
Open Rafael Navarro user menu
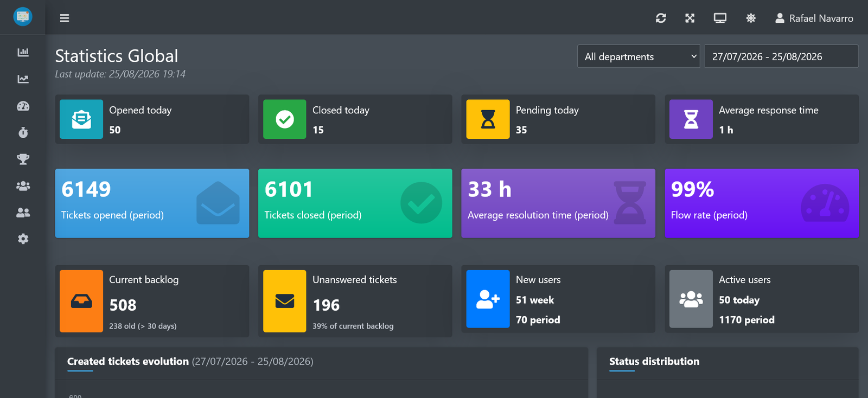point(814,18)
